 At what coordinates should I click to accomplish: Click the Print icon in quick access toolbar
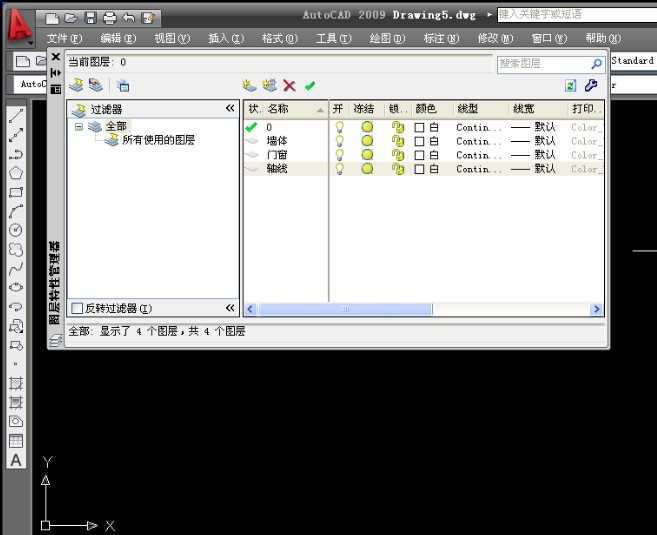(x=110, y=18)
